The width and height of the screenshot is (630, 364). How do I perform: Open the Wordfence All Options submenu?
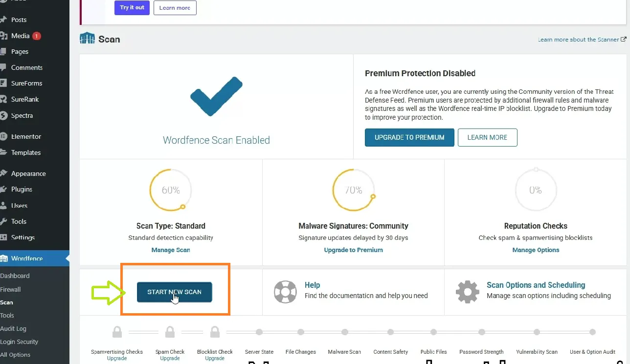tap(15, 355)
